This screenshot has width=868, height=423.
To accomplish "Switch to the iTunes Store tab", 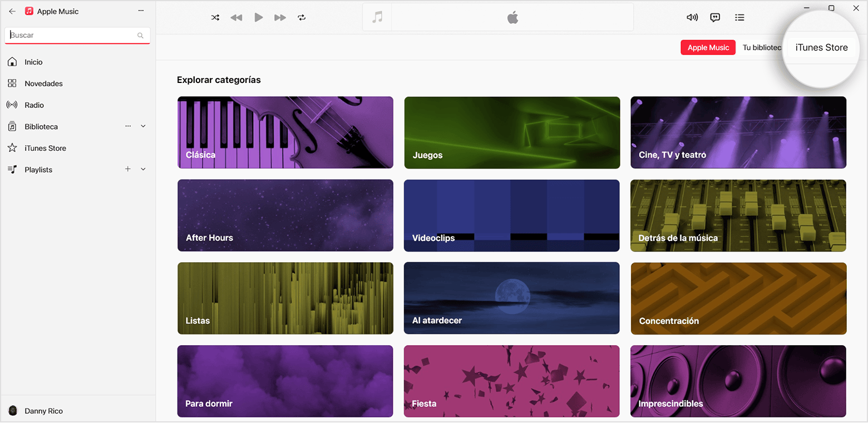I will (821, 47).
